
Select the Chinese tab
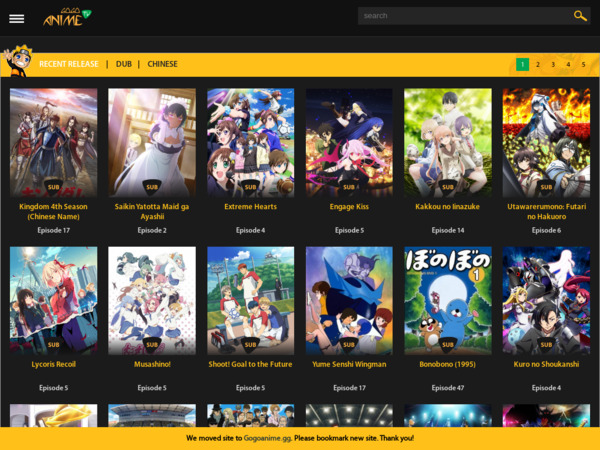coord(162,64)
